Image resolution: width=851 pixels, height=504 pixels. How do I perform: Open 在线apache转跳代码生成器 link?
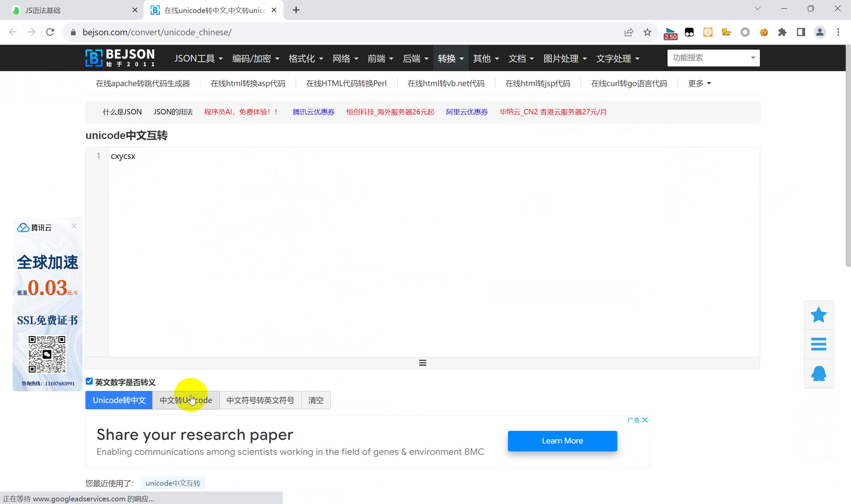[143, 83]
